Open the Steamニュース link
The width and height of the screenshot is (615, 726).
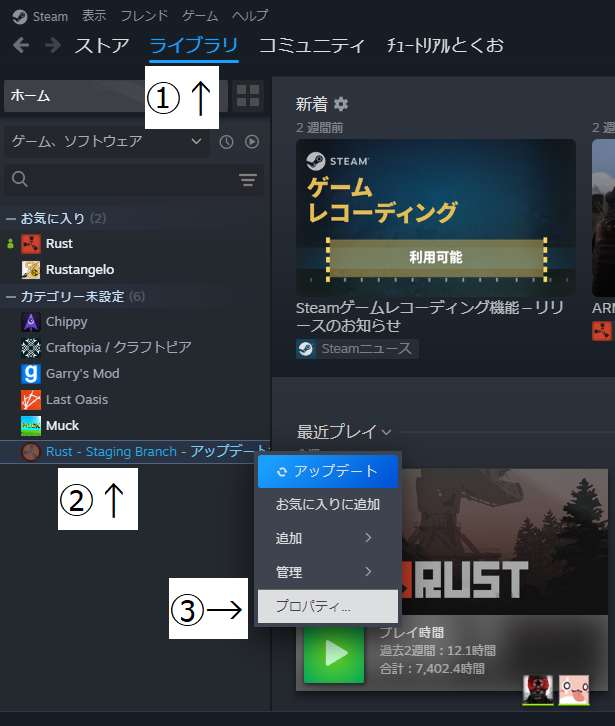358,349
